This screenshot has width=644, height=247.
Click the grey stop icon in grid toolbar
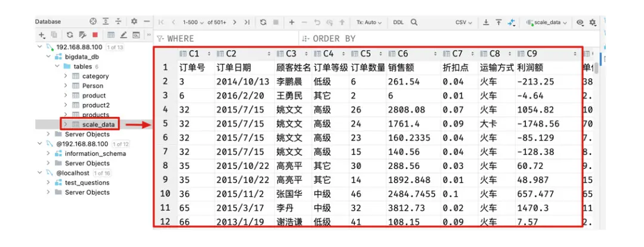(x=275, y=22)
